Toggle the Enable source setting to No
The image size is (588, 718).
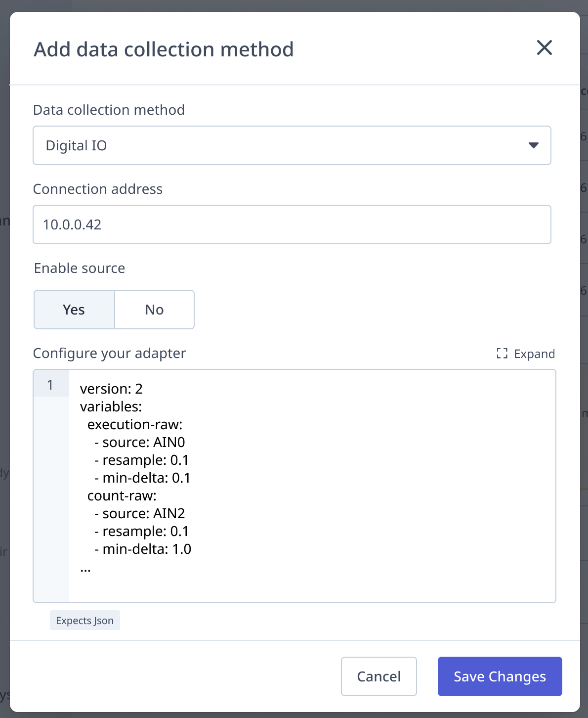click(154, 309)
